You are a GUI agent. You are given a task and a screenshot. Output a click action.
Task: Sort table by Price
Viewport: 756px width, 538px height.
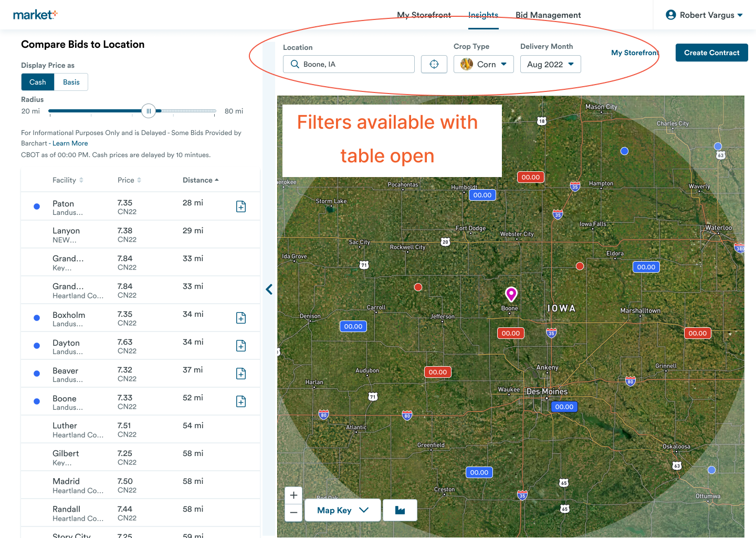pyautogui.click(x=129, y=180)
